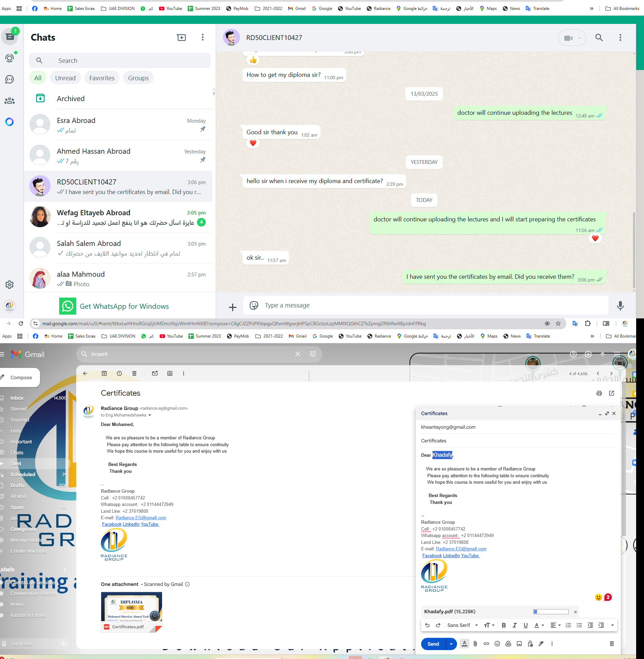Open send options arrow beside Send

[451, 644]
